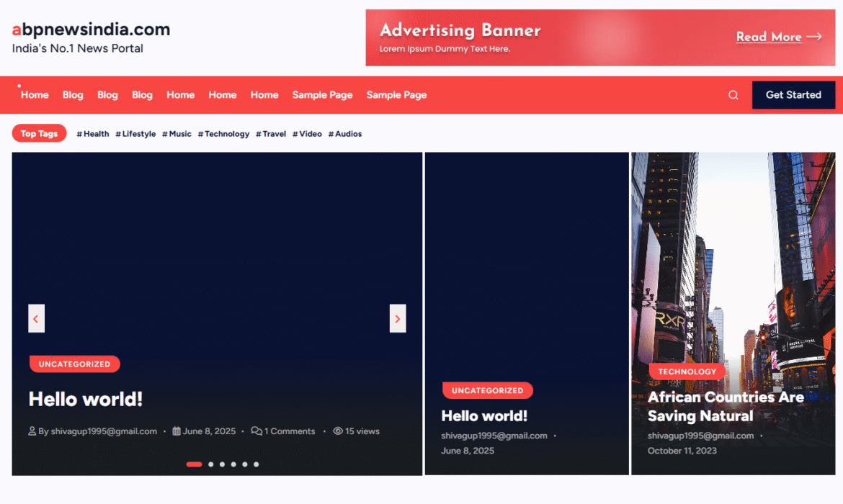Screen dimensions: 843x504
Task: Jump to the second slide dot
Action: 210,464
